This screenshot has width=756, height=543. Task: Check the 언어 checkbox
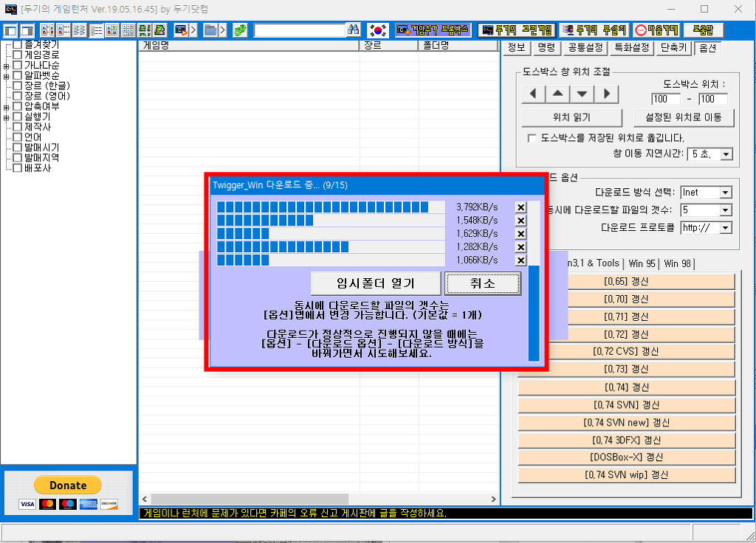(x=18, y=136)
